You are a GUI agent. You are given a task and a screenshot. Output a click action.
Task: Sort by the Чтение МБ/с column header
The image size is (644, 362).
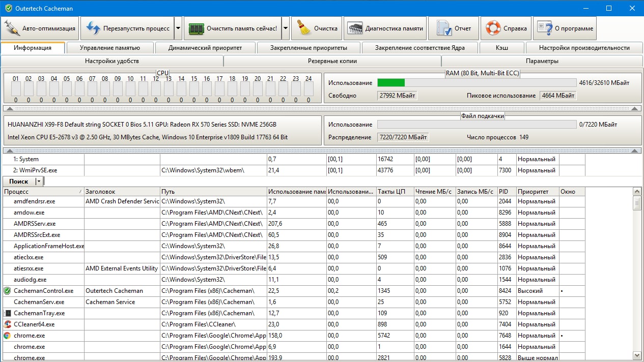(434, 192)
